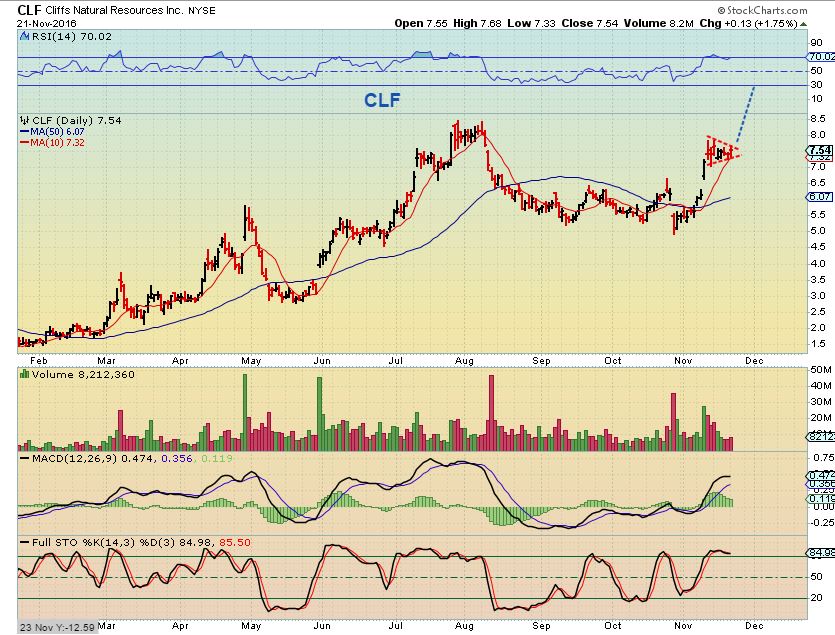Click the 'Open 7.55' quote value
835x635 pixels.
click(421, 23)
